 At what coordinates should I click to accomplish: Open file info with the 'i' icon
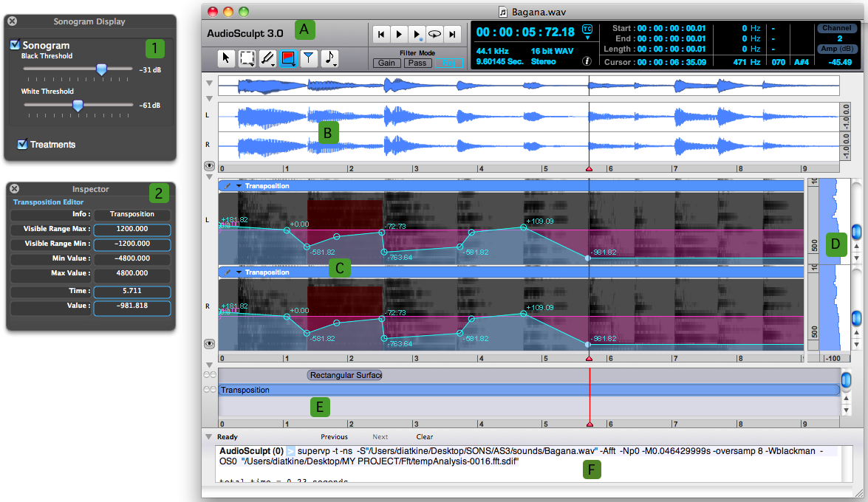pyautogui.click(x=587, y=61)
